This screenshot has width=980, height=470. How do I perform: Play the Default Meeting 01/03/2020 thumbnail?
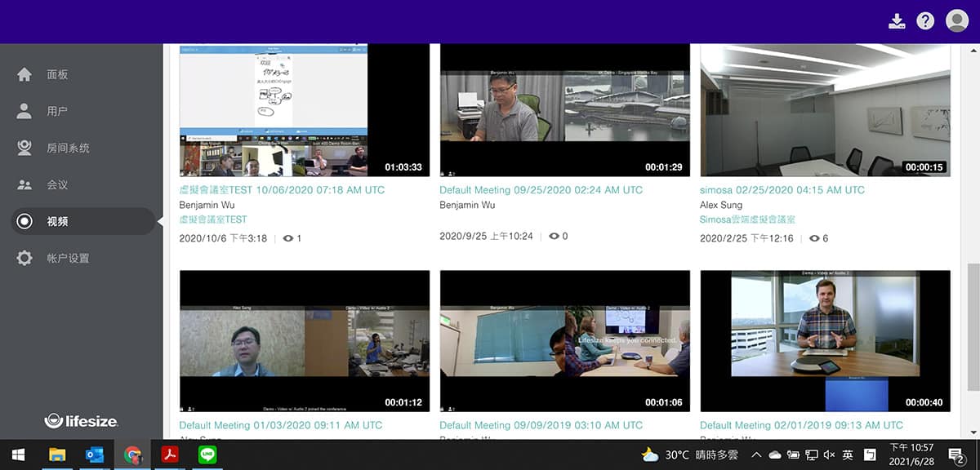tap(305, 341)
